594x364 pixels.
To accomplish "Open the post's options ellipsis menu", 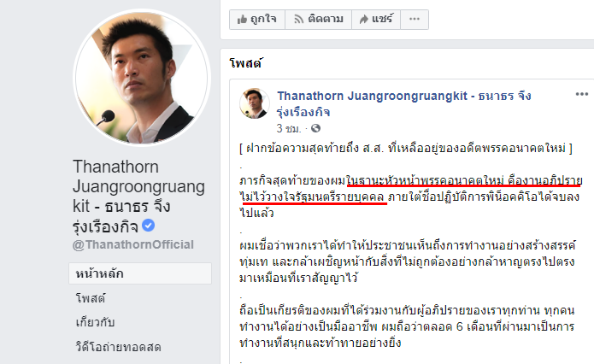I will 582,94.
